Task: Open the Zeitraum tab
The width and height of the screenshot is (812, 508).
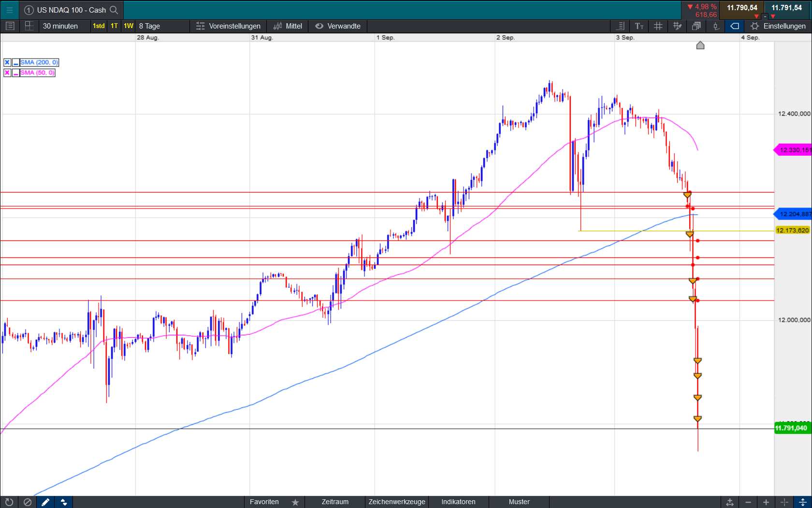Action: [x=335, y=502]
